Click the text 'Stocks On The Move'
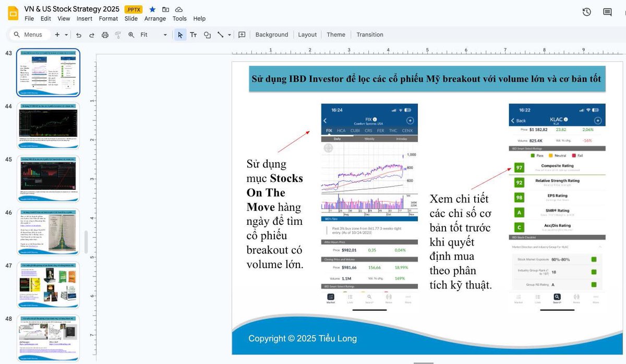This screenshot has width=626, height=364. [x=274, y=193]
